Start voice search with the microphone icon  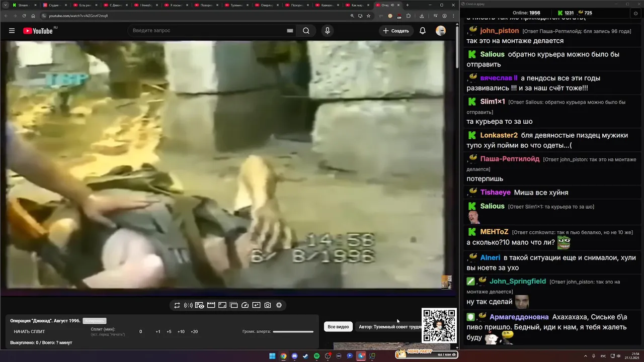tap(328, 31)
